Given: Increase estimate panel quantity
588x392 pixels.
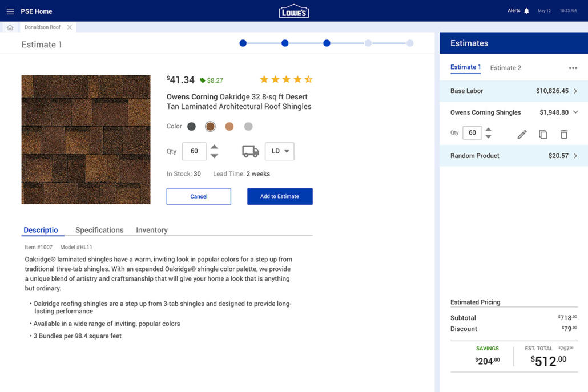Looking at the screenshot, I should (x=488, y=130).
